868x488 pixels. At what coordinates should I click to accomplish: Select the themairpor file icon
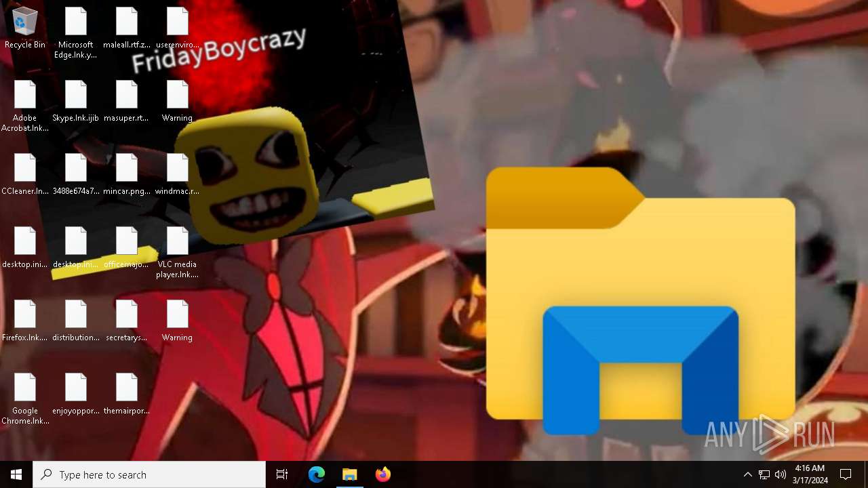click(127, 394)
